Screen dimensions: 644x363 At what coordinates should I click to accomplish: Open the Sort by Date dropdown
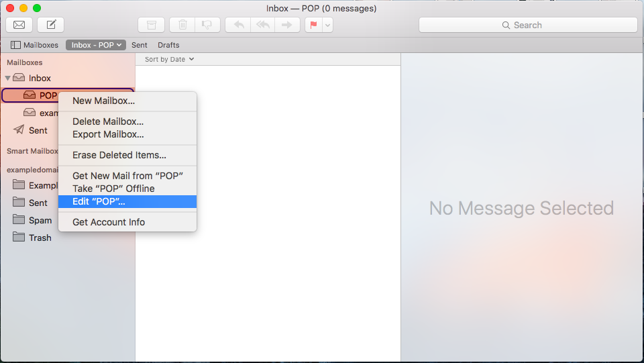click(169, 59)
